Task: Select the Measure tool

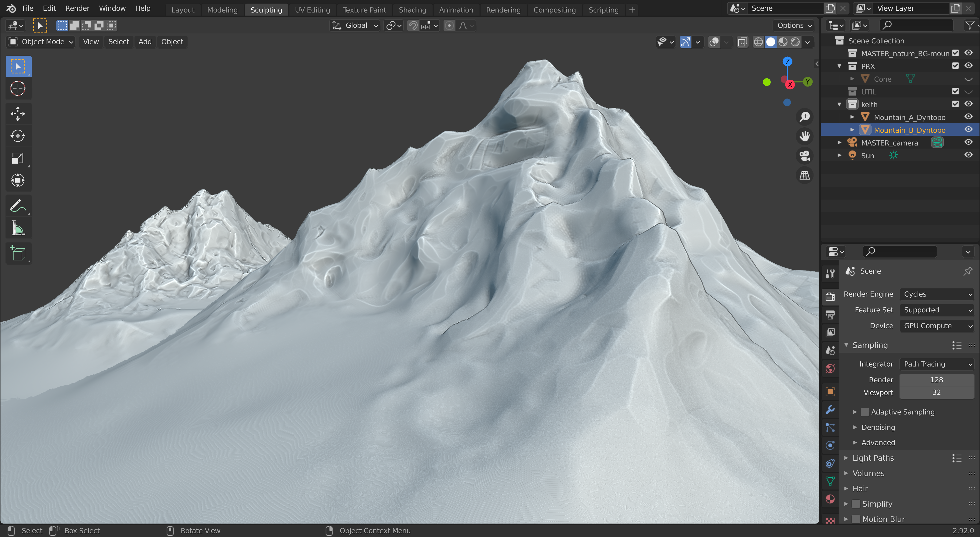Action: click(x=18, y=228)
